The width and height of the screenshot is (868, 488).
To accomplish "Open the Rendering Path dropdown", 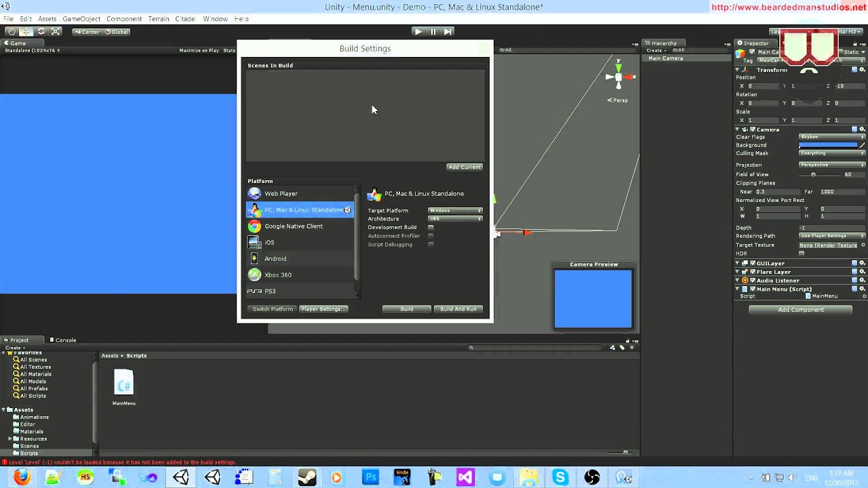I will 833,236.
